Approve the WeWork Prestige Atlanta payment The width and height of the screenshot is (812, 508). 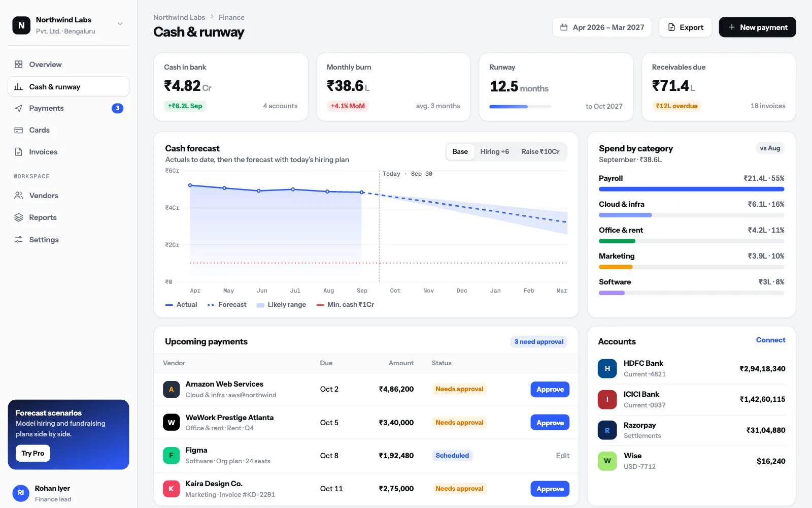coord(550,423)
